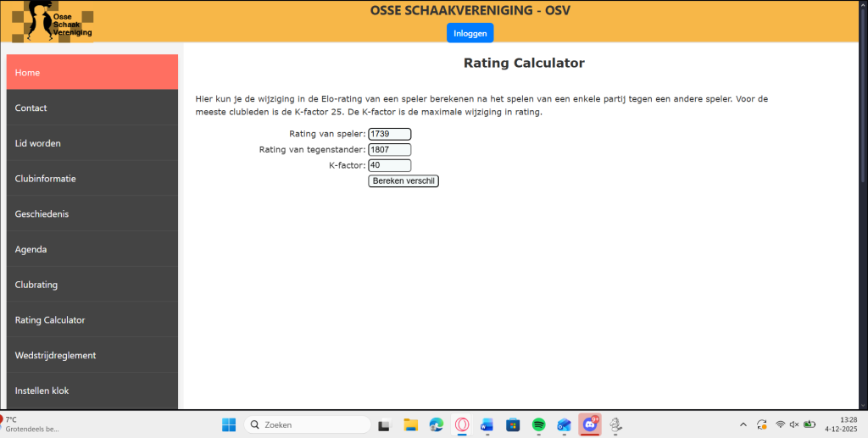Screen dimensions: 868x438
Task: Click the K-factor input field
Action: tap(389, 166)
